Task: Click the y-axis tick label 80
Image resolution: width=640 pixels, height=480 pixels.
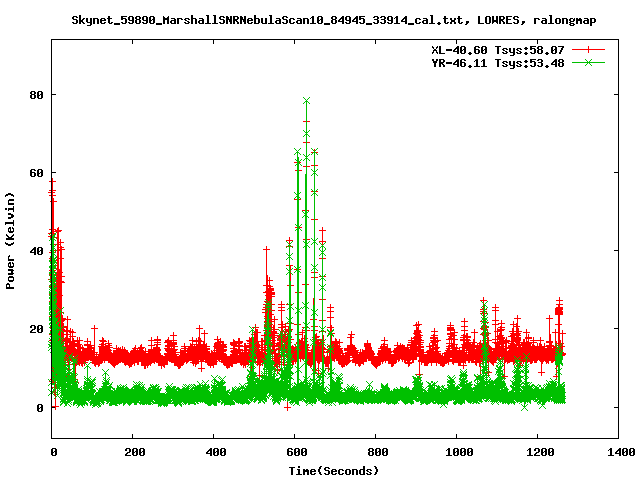Action: 36,95
